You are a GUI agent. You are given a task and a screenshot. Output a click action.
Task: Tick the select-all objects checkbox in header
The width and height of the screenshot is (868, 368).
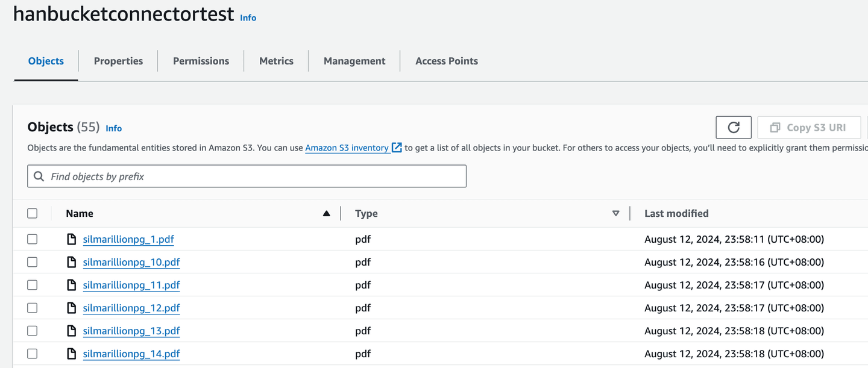tap(33, 213)
